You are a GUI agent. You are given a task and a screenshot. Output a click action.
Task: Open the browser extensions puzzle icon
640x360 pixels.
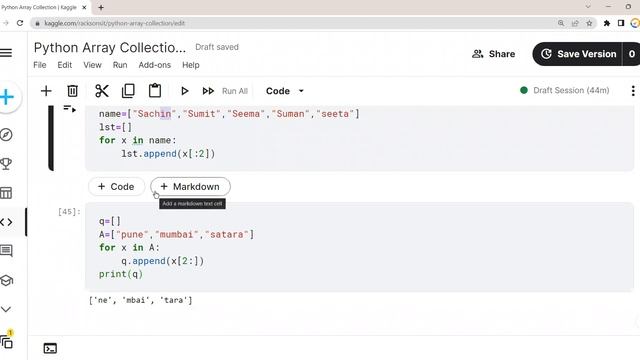coord(607,23)
